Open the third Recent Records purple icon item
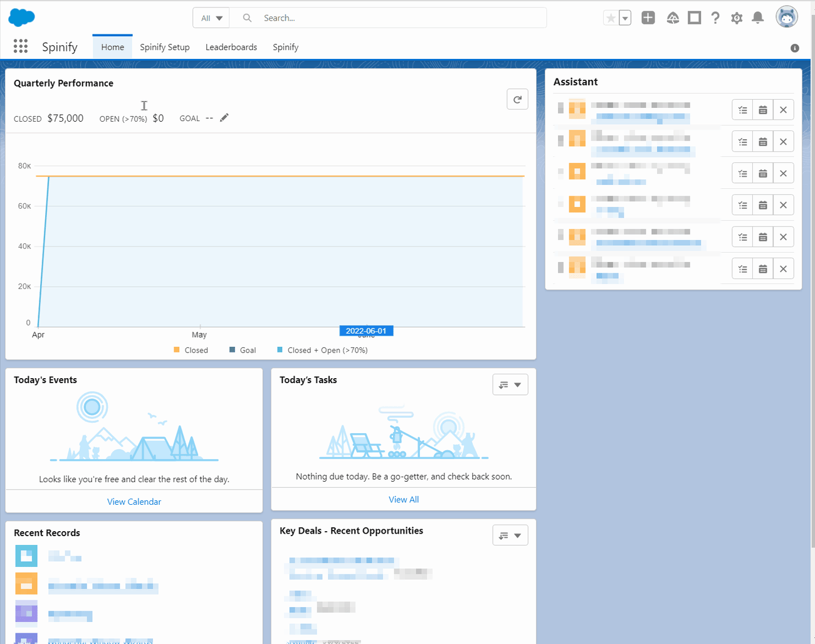Screen dimensions: 815x644 26,613
